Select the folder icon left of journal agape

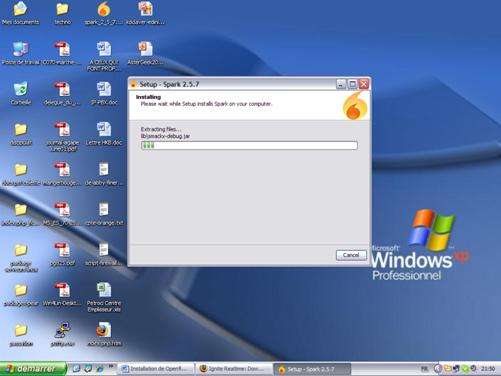pyautogui.click(x=21, y=133)
